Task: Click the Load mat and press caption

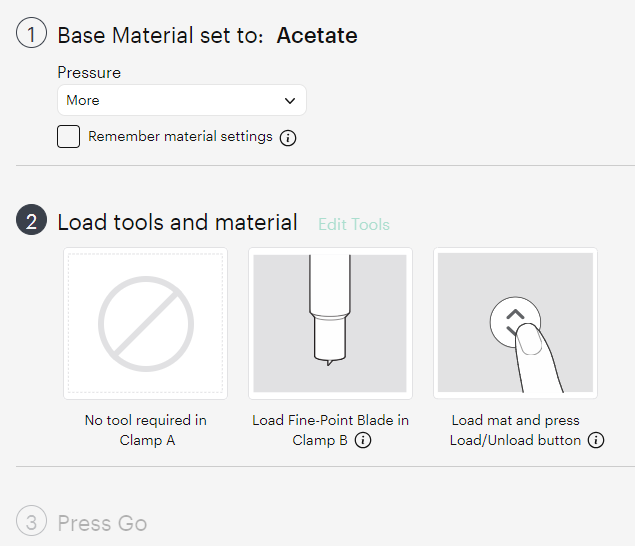Action: (x=515, y=420)
